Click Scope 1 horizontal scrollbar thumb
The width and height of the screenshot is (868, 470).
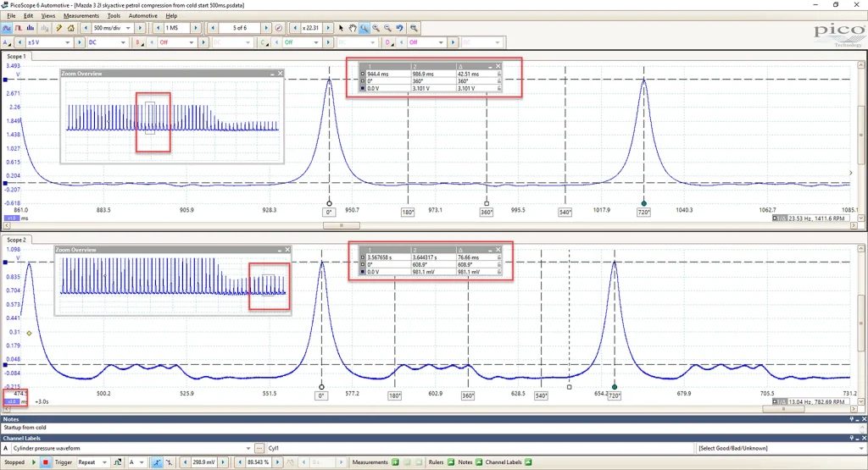tap(342, 225)
